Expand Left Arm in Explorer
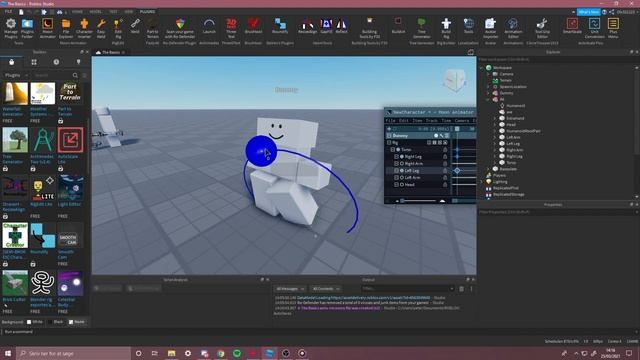640x360 pixels. 495,137
